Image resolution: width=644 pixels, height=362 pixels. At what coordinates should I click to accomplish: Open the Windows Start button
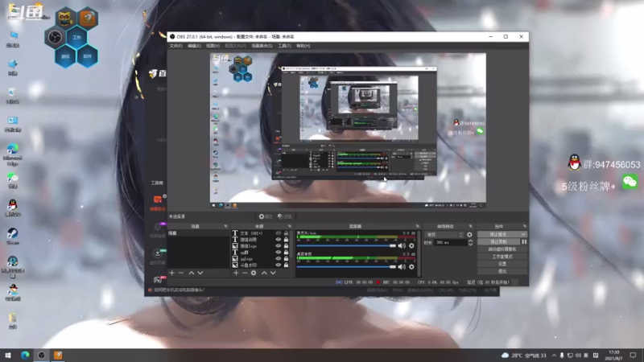click(x=7, y=355)
